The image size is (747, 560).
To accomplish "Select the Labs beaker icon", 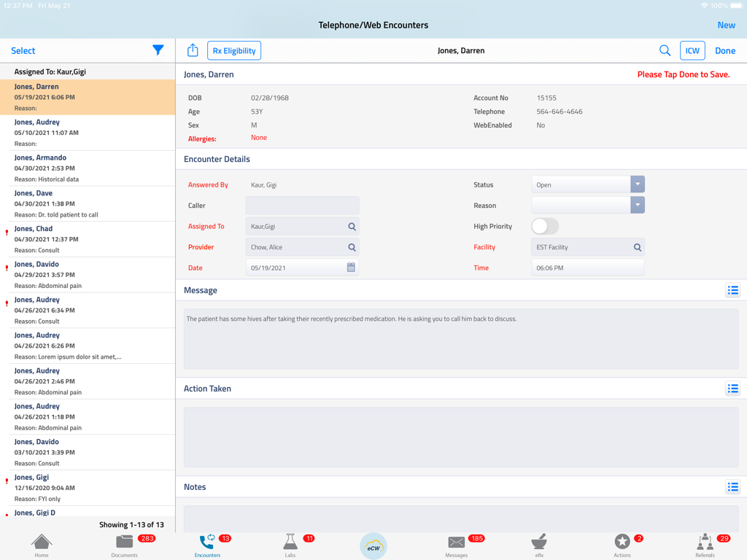I will pyautogui.click(x=290, y=542).
